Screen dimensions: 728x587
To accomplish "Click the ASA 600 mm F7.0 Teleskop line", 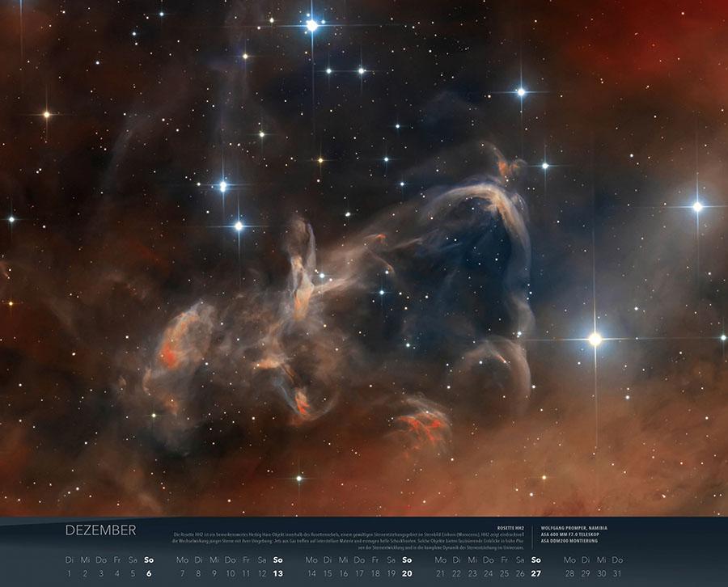I will click(573, 534).
